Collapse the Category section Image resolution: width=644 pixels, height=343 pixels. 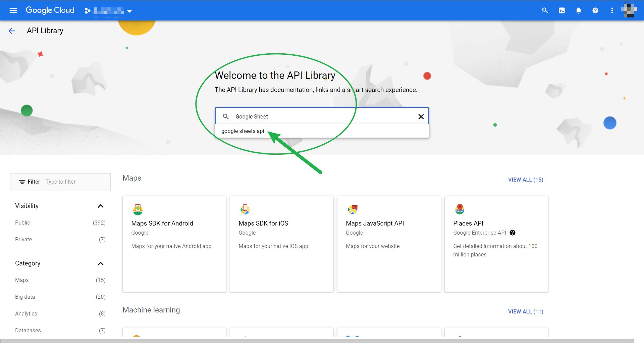click(100, 263)
